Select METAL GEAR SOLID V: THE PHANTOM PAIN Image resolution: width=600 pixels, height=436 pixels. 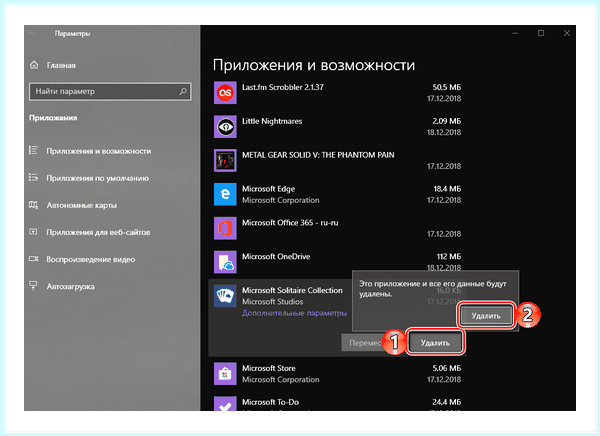[x=318, y=155]
